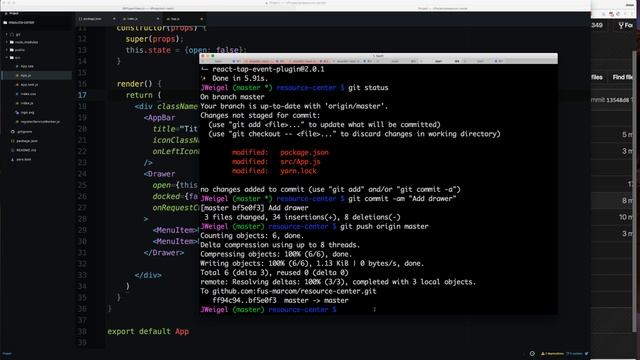Click terminal's green zoom window button
This screenshot has height=360, width=640.
click(213, 56)
